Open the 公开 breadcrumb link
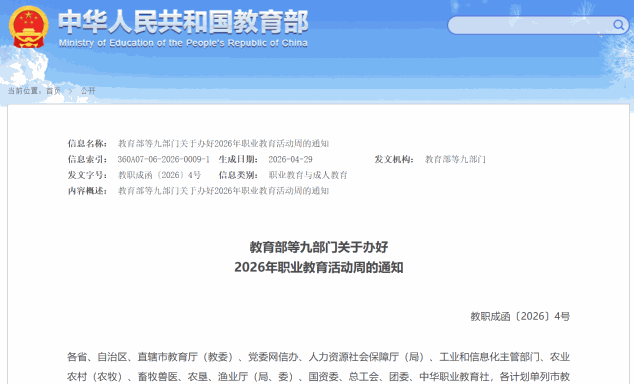 coord(88,91)
